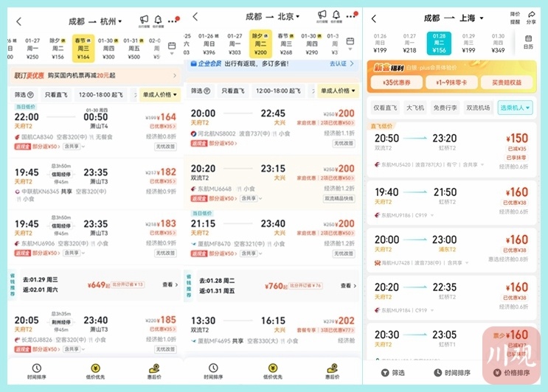
Task: Open bell notifications on 成都—杭州 screen
Action: point(158,21)
